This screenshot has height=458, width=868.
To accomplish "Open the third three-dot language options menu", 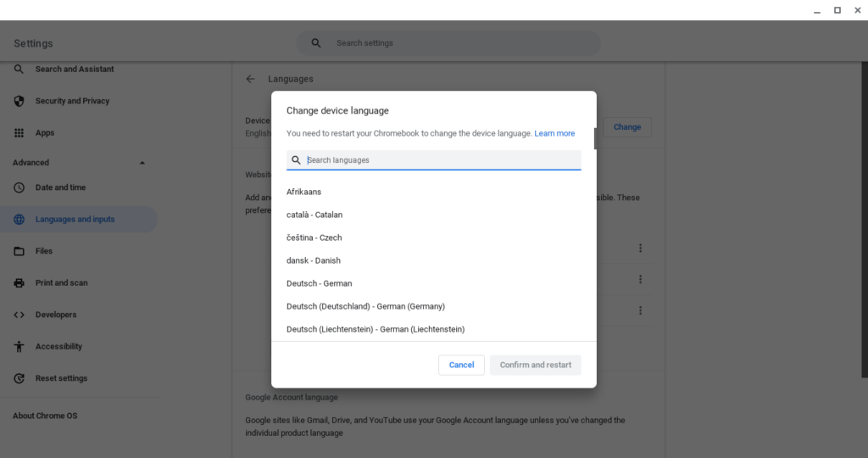I will [x=640, y=310].
